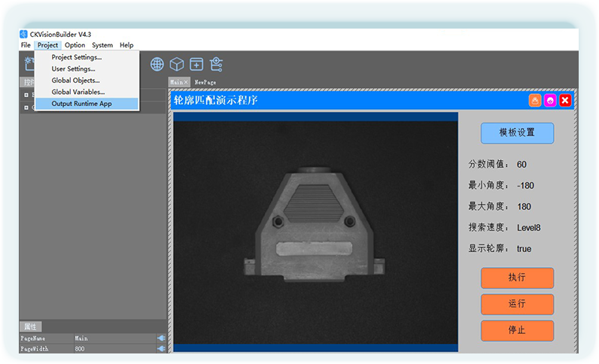Click the partly hidden leftmost toolbar icon
The height and width of the screenshot is (364, 599).
click(29, 64)
